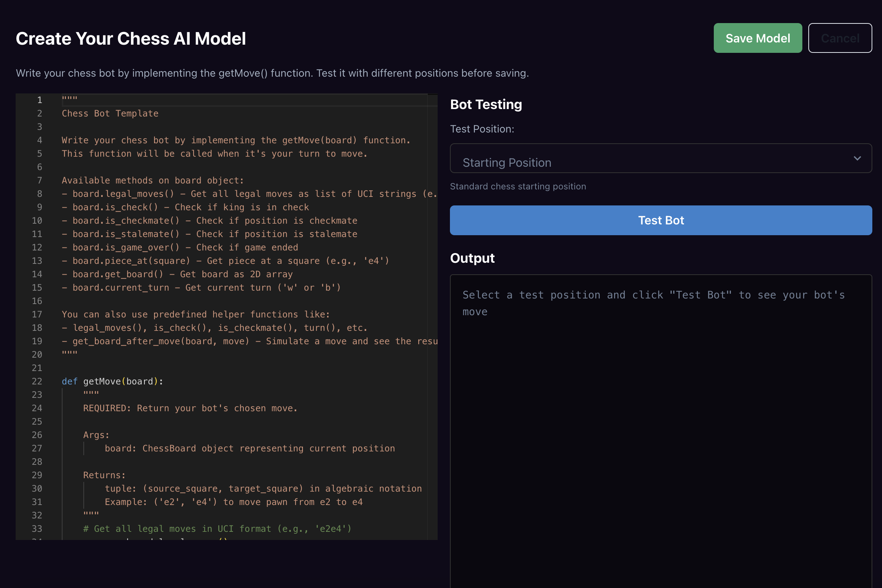This screenshot has height=588, width=882.
Task: Place cursor on 'REQUIRED: Return your bot's chosen move' line
Action: click(190, 408)
